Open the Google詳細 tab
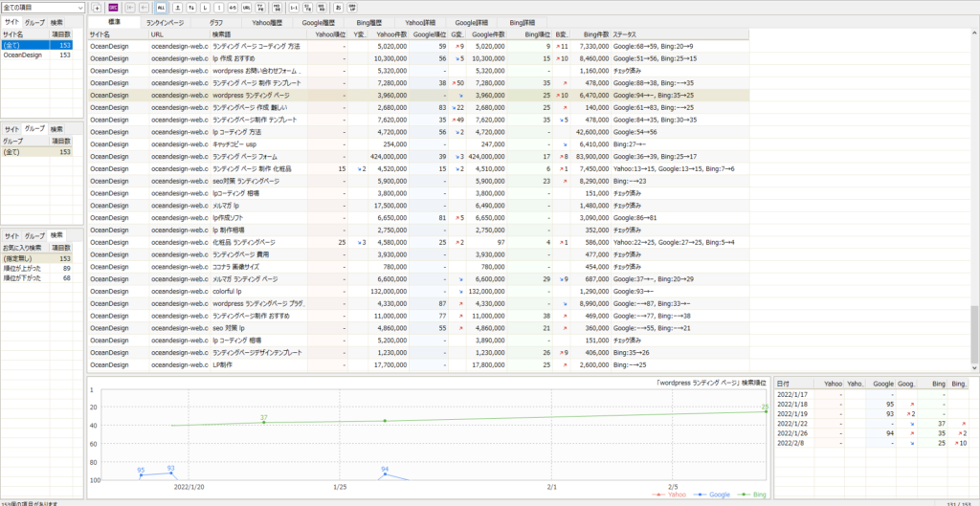The width and height of the screenshot is (980, 506). coord(471,23)
